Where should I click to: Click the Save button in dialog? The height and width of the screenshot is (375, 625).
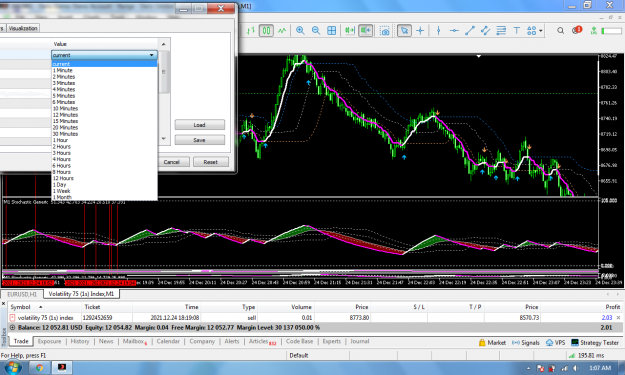[199, 140]
